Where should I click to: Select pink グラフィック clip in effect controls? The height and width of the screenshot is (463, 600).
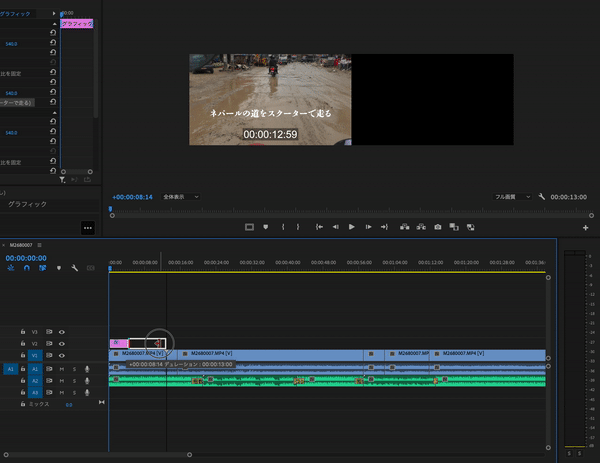pyautogui.click(x=77, y=24)
